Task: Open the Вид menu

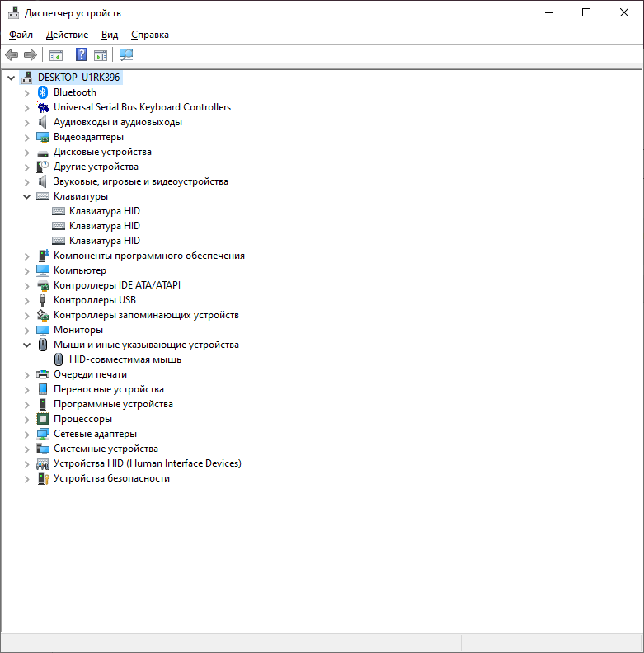Action: (x=110, y=35)
